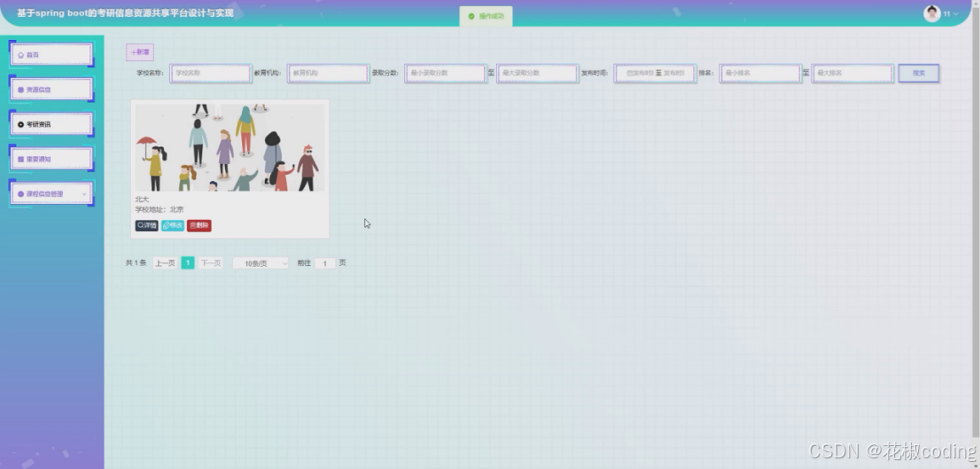
Task: Select the 考研资讯 menu item
Action: coord(51,124)
